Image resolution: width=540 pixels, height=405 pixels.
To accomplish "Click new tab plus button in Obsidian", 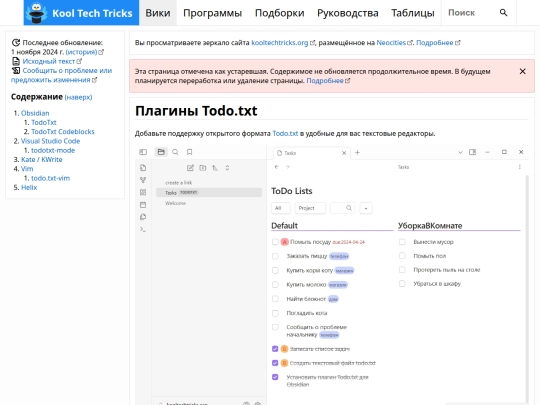I will click(x=357, y=153).
